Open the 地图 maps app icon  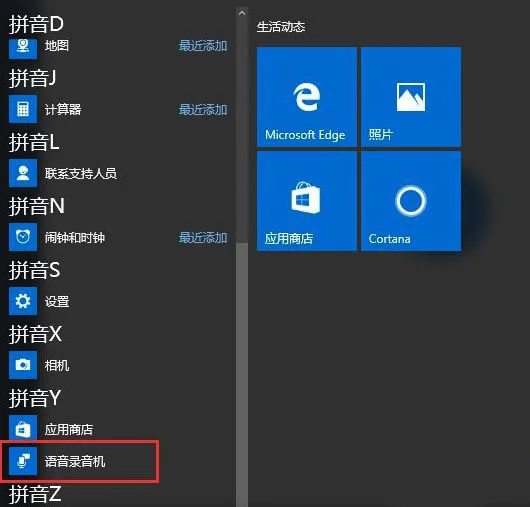tap(23, 48)
